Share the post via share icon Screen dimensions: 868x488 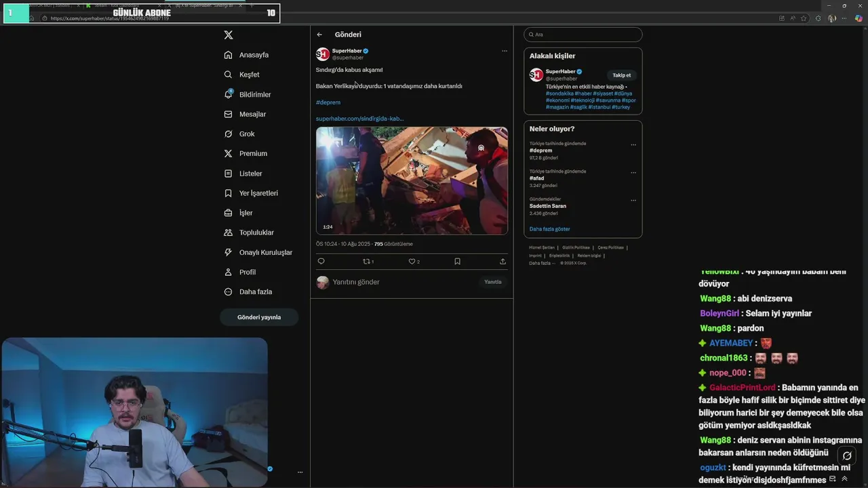[502, 261]
